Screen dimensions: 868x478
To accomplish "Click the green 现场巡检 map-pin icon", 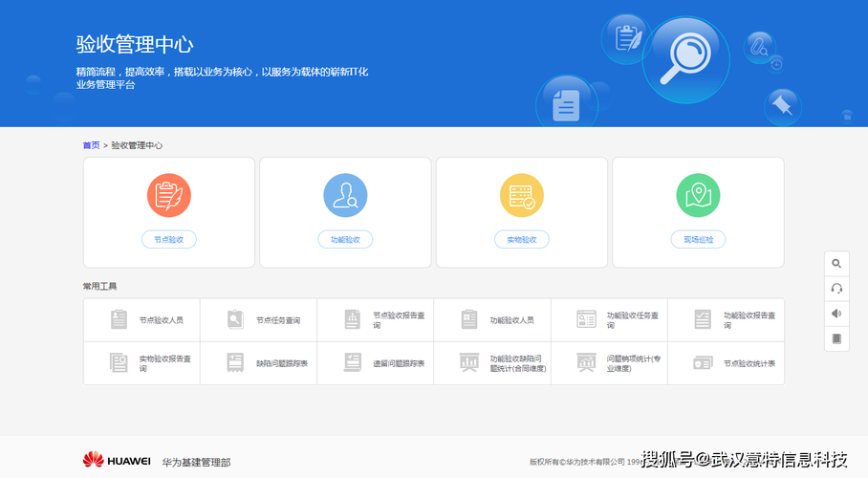I will (x=698, y=196).
